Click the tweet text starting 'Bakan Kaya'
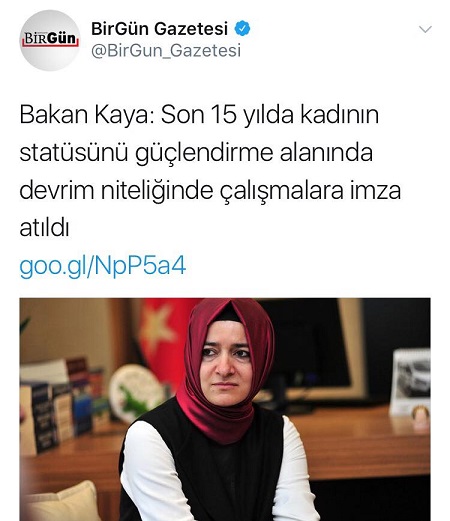The image size is (450, 521). [x=210, y=171]
